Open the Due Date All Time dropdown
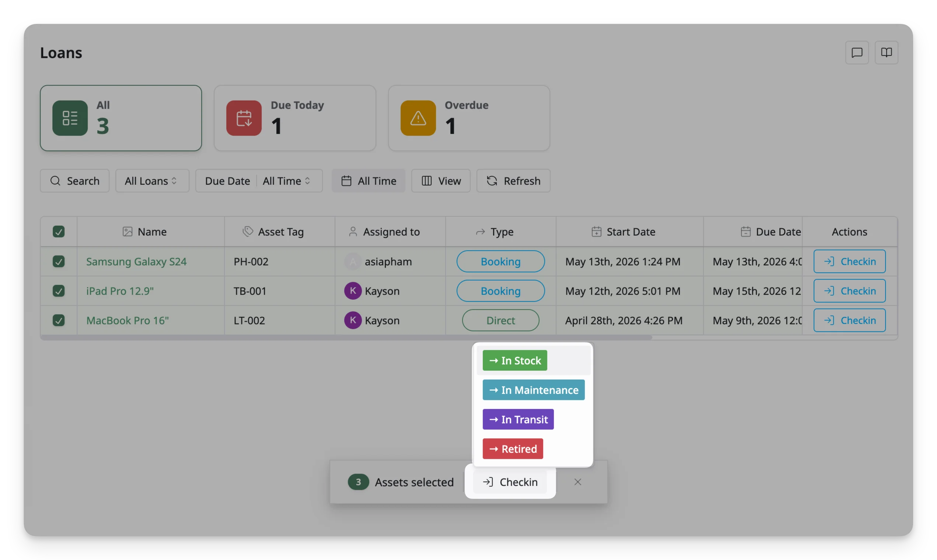 tap(259, 181)
